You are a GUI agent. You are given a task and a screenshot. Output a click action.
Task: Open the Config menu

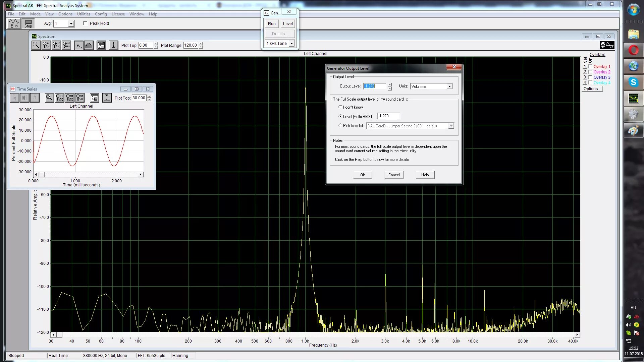[101, 14]
